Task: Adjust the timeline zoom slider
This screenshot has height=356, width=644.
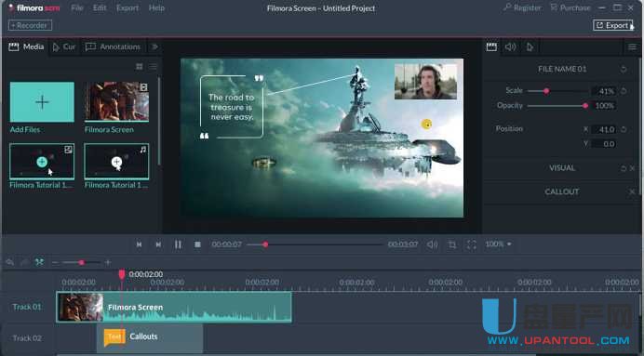Action: tap(81, 262)
